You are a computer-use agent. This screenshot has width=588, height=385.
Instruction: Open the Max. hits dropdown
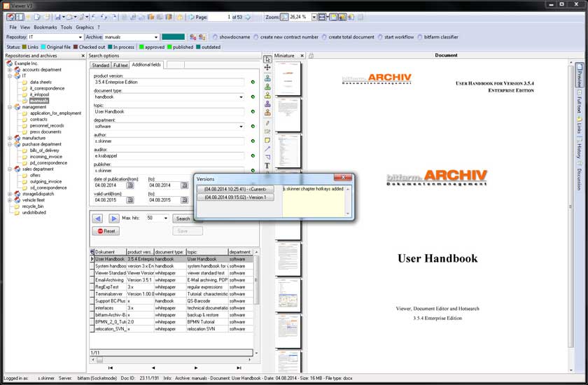pyautogui.click(x=165, y=218)
